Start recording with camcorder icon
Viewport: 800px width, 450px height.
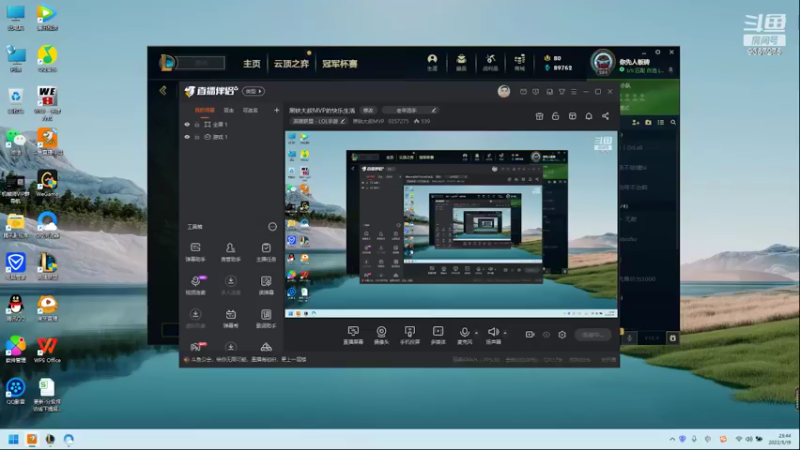[x=530, y=335]
